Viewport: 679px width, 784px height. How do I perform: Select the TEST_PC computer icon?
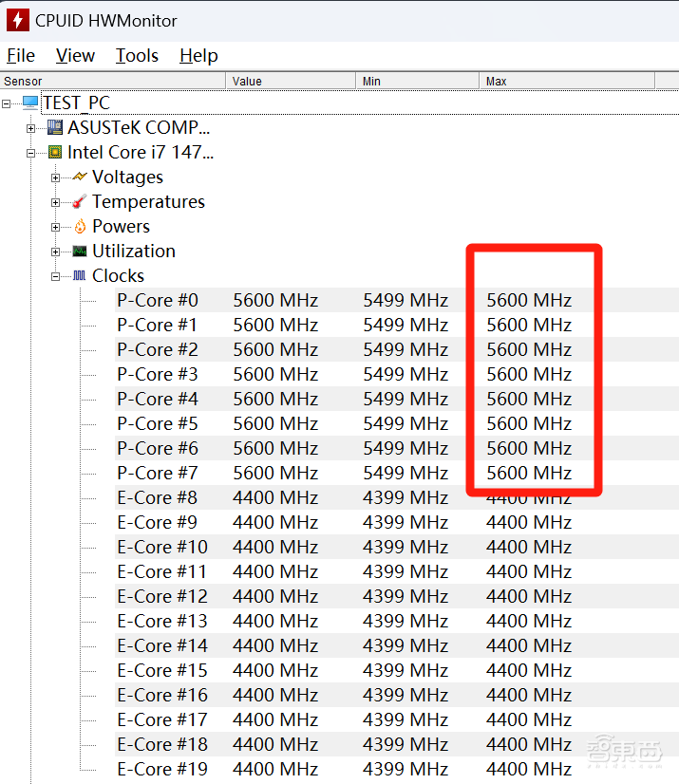point(30,103)
